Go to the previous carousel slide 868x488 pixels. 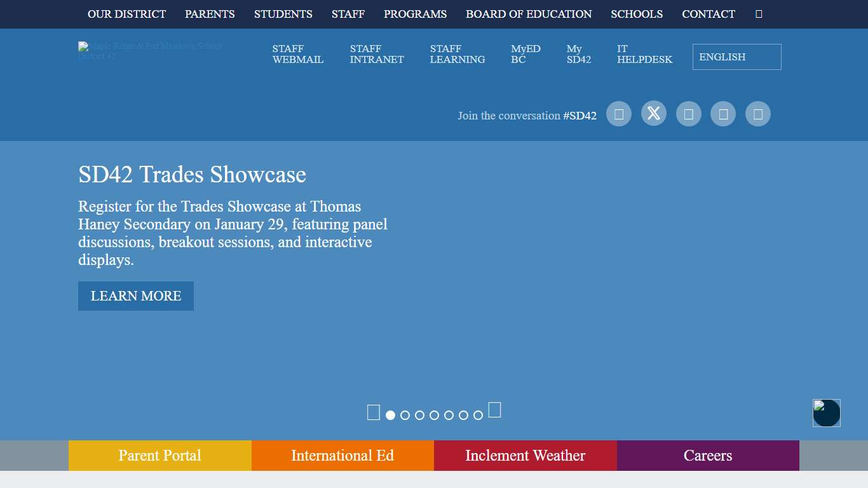[374, 412]
